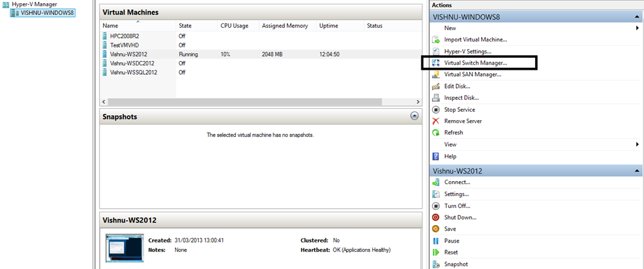The width and height of the screenshot is (644, 269).
Task: Click the Vishnu-WS2012 preview thumbnail
Action: pos(125,248)
